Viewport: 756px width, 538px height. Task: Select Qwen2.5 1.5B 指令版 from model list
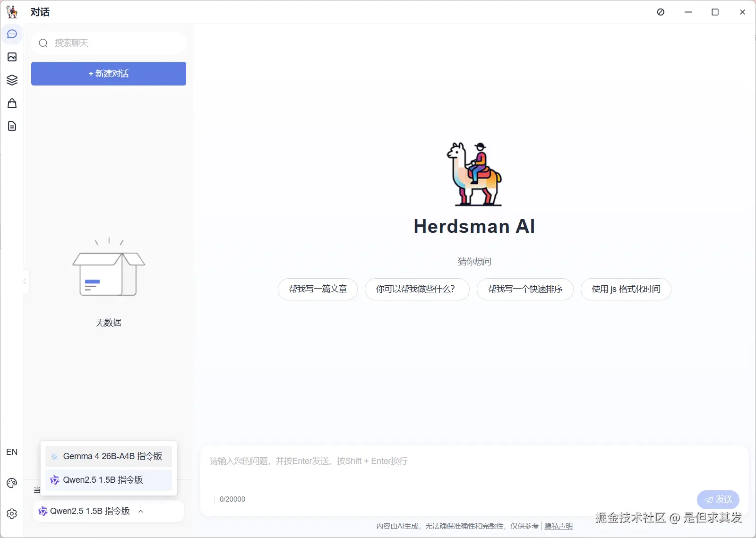(108, 479)
